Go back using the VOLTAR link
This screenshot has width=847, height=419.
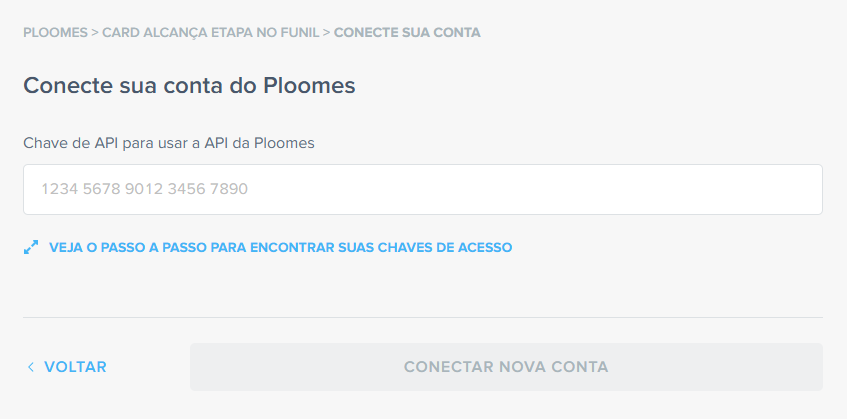[x=75, y=367]
